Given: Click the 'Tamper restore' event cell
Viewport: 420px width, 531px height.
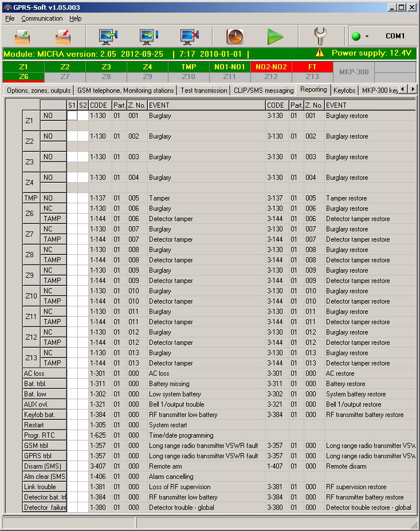Looking at the screenshot, I should tap(370, 198).
